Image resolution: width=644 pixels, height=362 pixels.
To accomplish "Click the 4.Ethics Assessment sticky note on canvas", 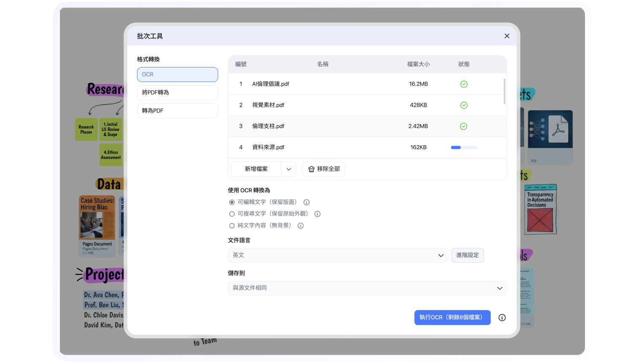I will [111, 155].
